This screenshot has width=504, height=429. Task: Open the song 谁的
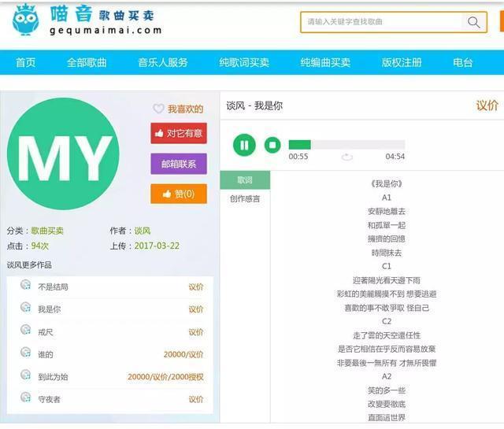(46, 354)
